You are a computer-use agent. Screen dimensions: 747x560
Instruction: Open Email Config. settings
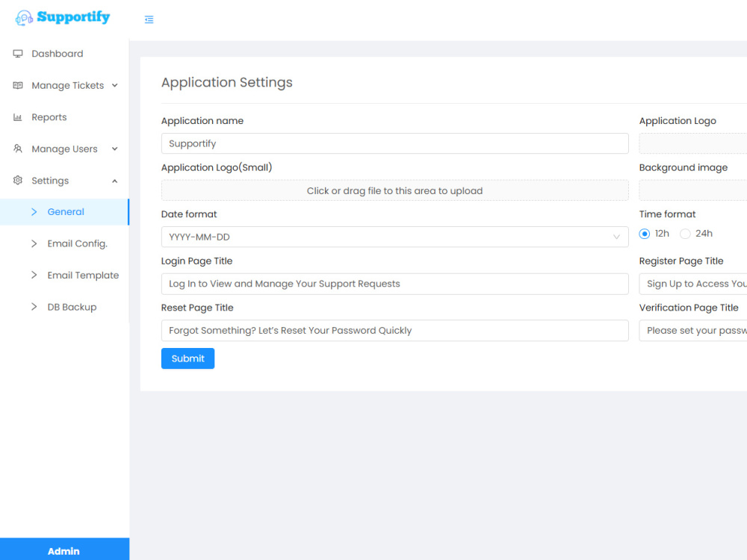64,244
